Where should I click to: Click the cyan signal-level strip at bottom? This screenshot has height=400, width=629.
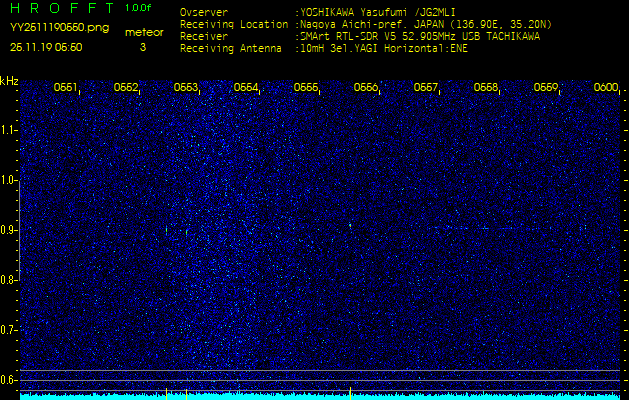click(320, 396)
